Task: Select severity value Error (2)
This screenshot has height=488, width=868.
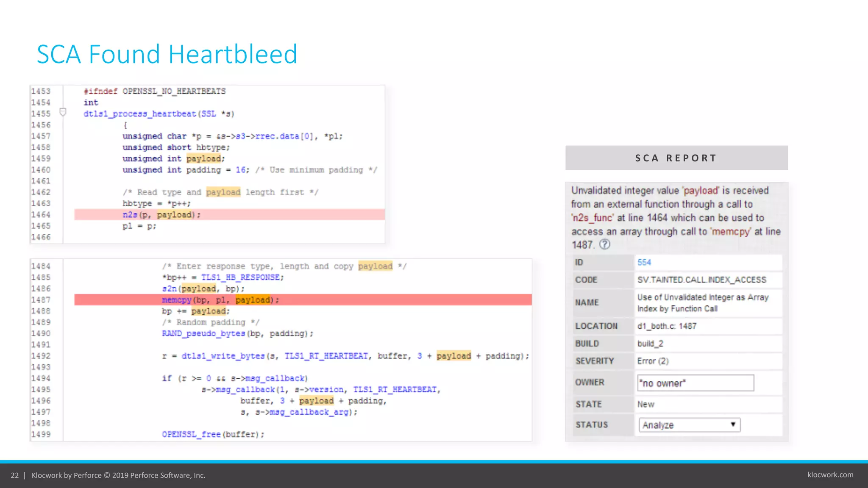Action: pos(653,361)
